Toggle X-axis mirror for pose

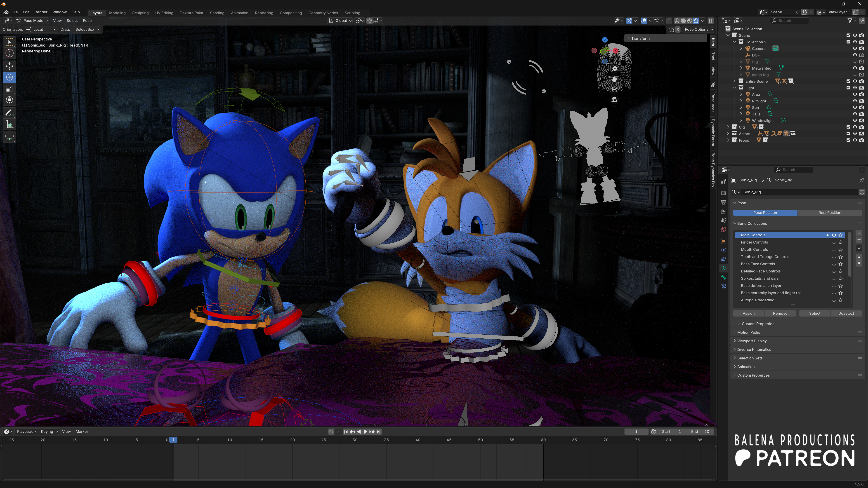678,29
